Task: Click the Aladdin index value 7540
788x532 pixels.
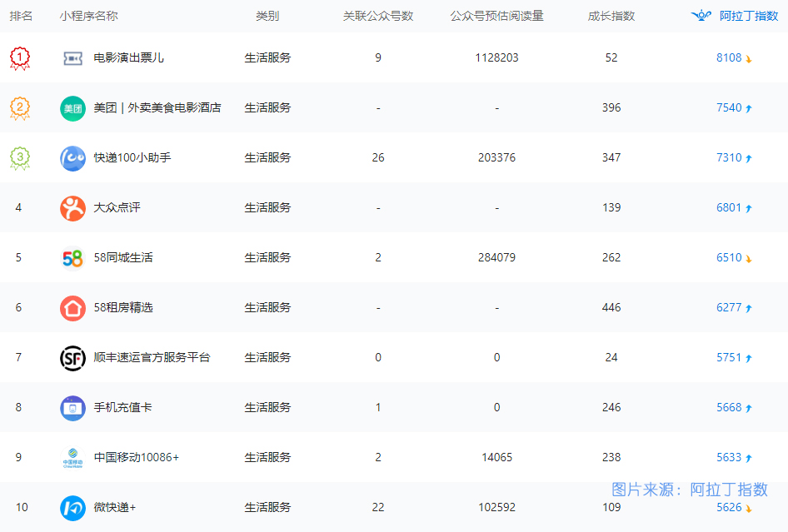Action: pos(729,107)
